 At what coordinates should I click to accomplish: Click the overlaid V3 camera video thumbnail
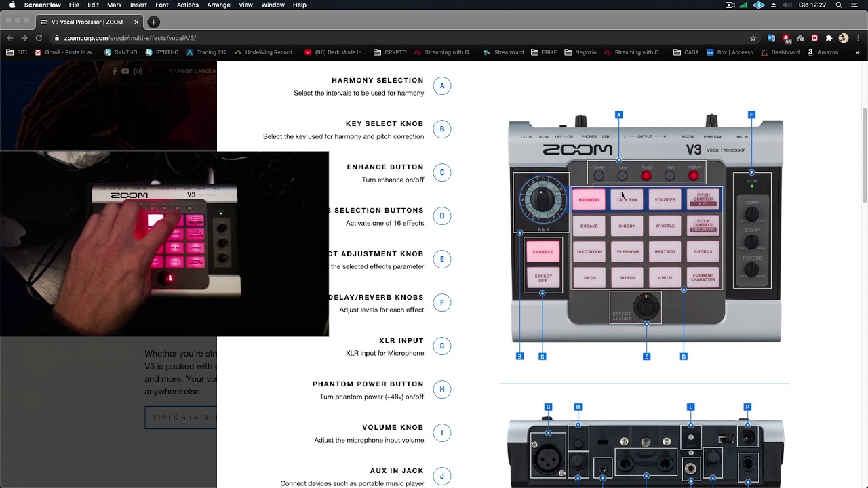point(164,244)
